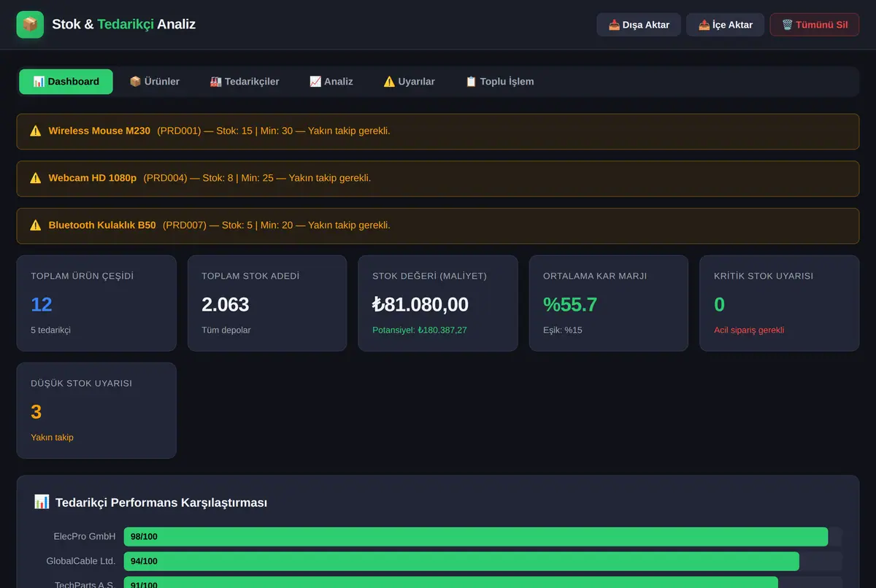Click warning icon beside Bluetooth Kulaklık B50

tap(36, 225)
